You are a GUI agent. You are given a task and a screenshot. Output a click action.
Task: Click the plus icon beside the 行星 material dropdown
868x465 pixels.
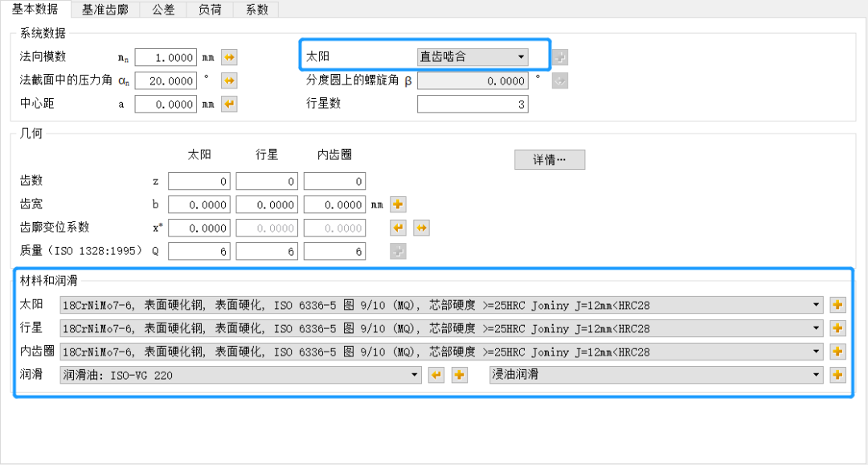pyautogui.click(x=837, y=328)
